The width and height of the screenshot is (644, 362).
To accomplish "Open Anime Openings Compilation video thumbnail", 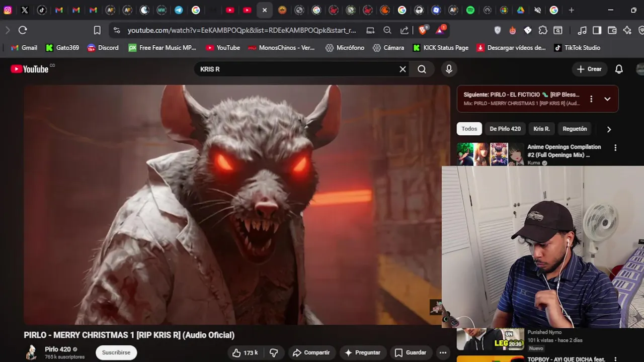I will [x=490, y=154].
